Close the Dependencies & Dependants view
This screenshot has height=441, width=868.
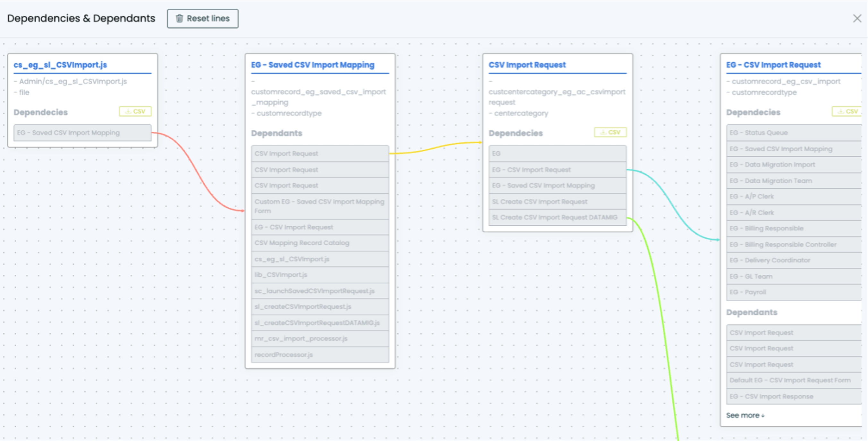[x=857, y=19]
